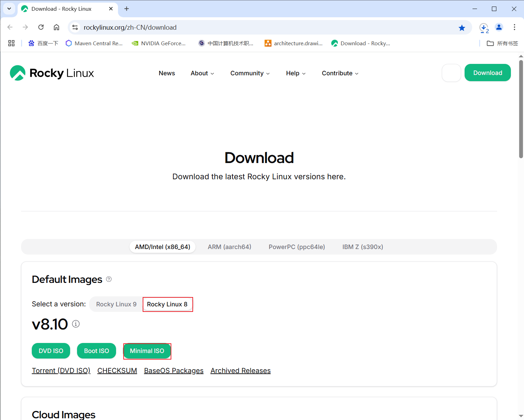524x420 pixels.
Task: Toggle the bookmark star for this page
Action: coord(462,28)
